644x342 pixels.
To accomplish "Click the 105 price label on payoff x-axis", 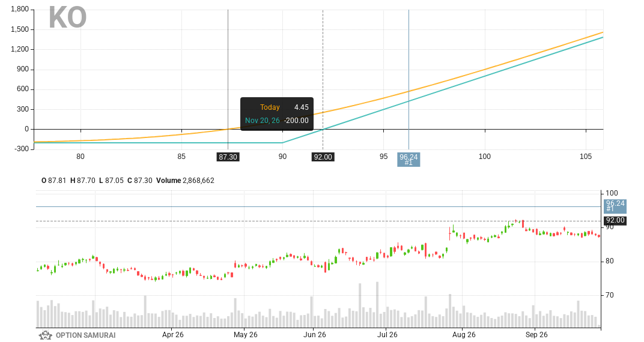I will tap(586, 157).
